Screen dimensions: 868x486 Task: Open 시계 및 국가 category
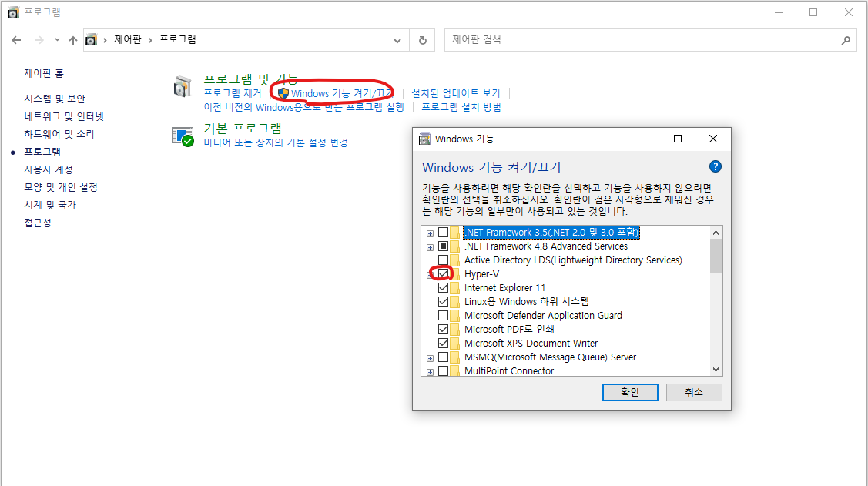pos(50,205)
